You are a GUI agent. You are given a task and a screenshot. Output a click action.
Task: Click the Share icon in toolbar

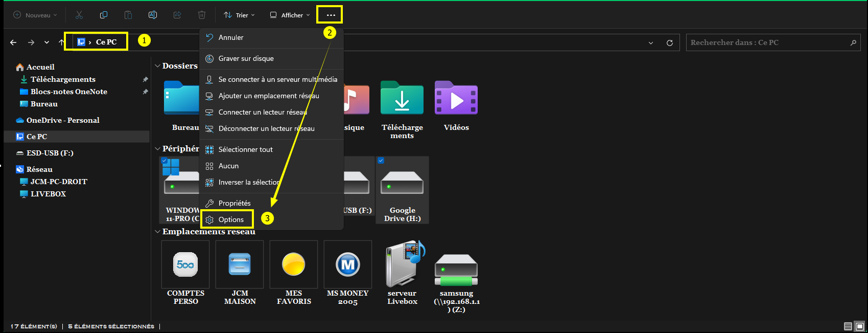pyautogui.click(x=177, y=15)
